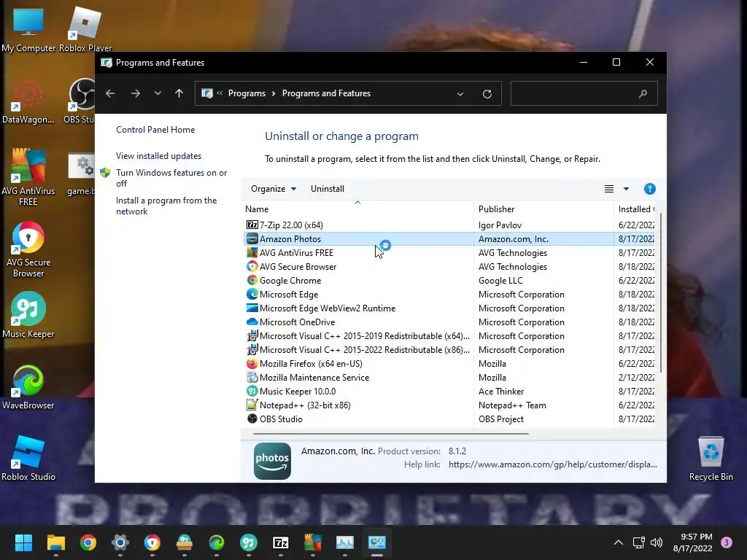Change the list view layout button
747x560 pixels.
(x=609, y=189)
